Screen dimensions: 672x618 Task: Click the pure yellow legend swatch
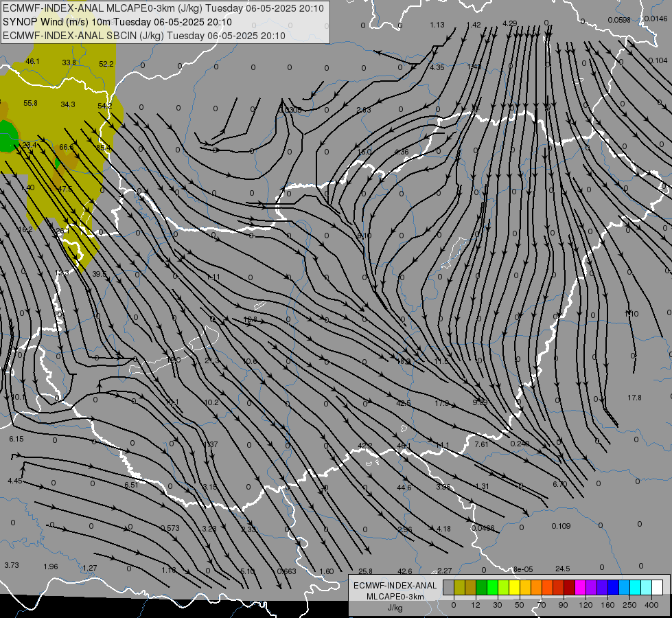click(x=514, y=587)
